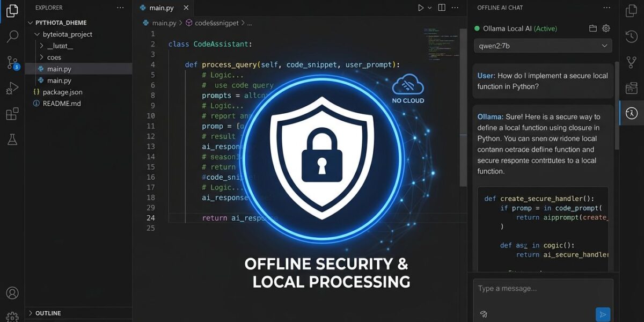Click the class CodeAssistant line
The width and height of the screenshot is (644, 322).
click(x=210, y=44)
